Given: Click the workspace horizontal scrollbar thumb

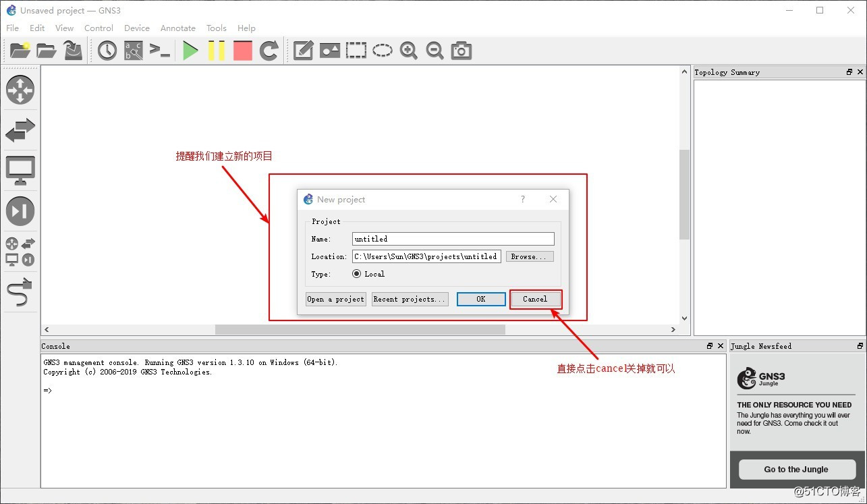Looking at the screenshot, I should point(360,329).
